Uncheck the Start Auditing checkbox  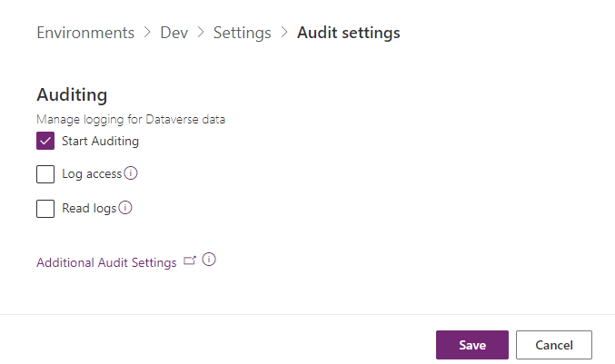pyautogui.click(x=45, y=141)
